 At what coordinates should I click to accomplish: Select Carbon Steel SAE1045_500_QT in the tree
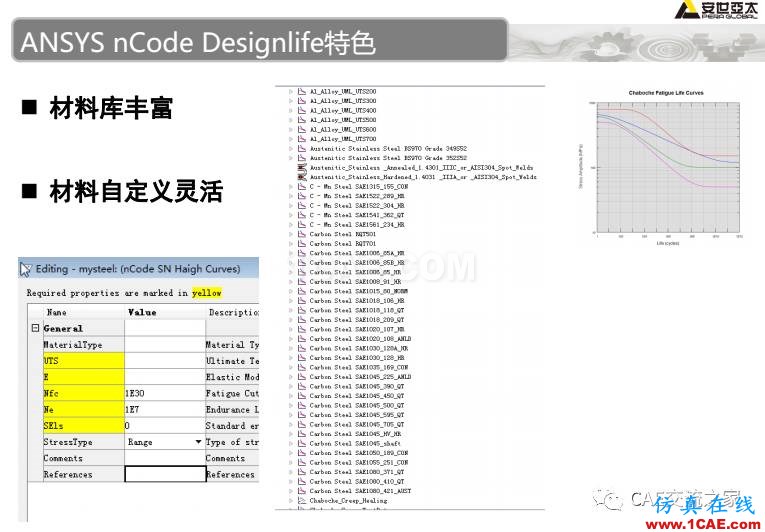(357, 406)
